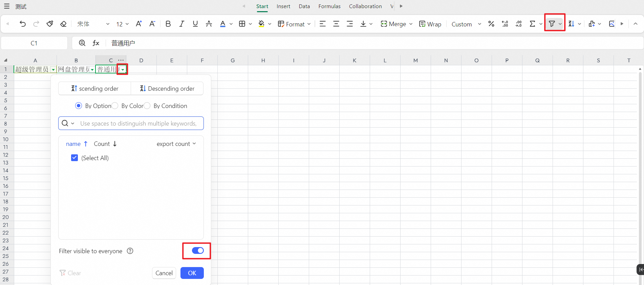Viewport: 644px width, 285px height.
Task: Switch to the Insert tab
Action: (x=283, y=6)
